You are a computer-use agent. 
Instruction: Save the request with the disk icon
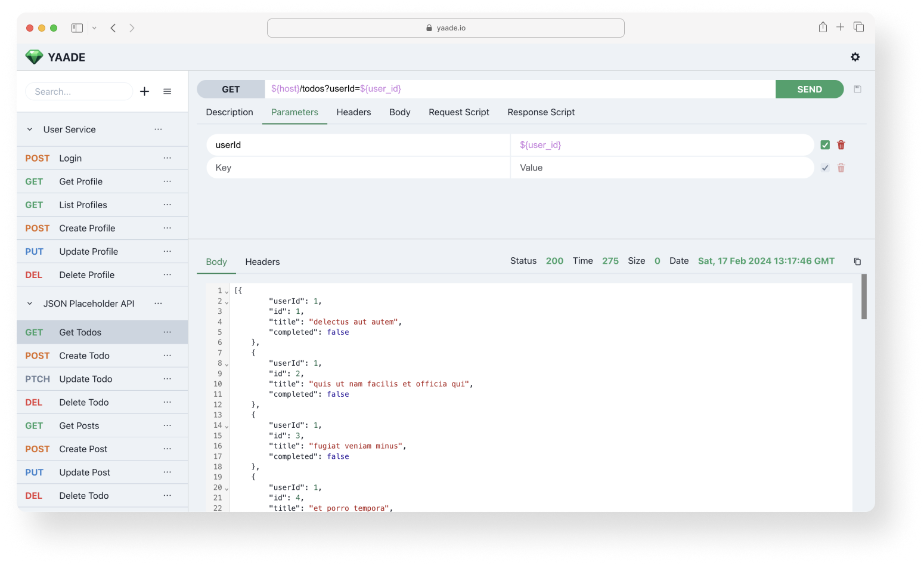click(858, 89)
